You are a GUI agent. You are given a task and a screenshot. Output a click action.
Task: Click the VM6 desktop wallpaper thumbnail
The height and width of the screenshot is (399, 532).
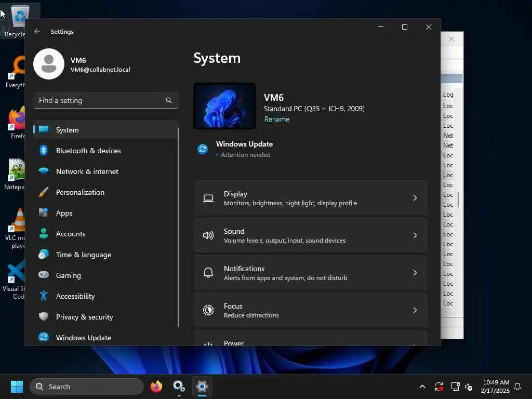[224, 106]
